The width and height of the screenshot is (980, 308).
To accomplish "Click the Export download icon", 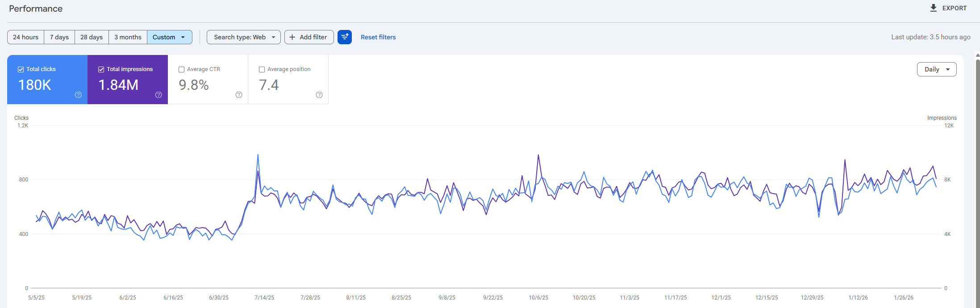I will [x=933, y=8].
